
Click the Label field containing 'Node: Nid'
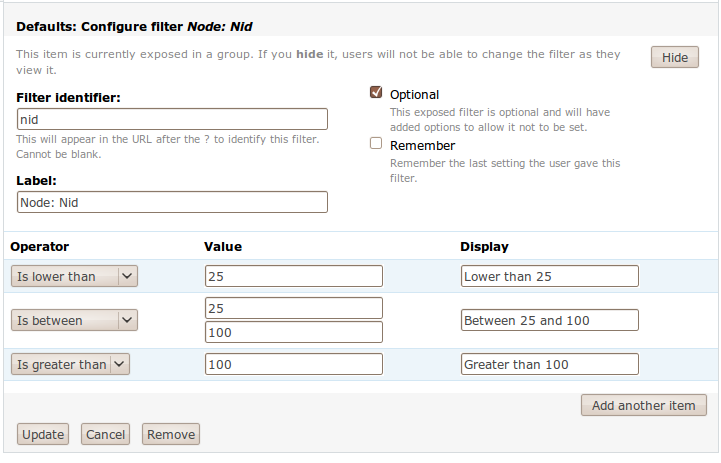172,202
